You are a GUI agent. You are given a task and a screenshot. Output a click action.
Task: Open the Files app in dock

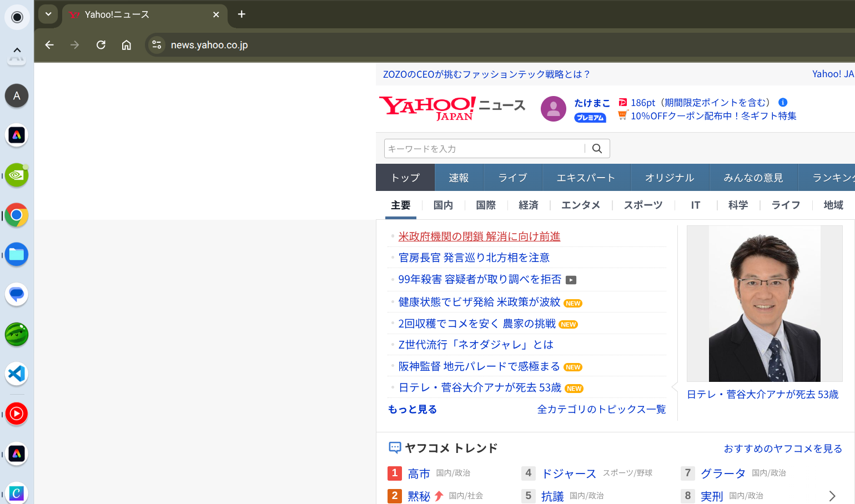pos(17,255)
